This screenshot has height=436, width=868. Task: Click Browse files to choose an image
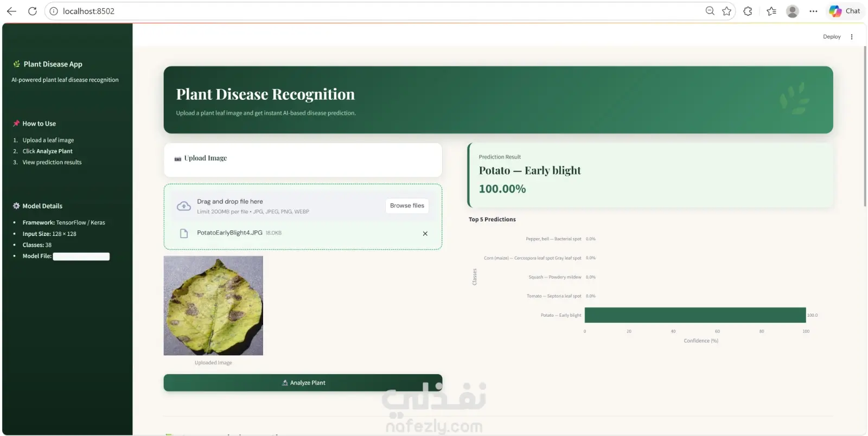(407, 206)
